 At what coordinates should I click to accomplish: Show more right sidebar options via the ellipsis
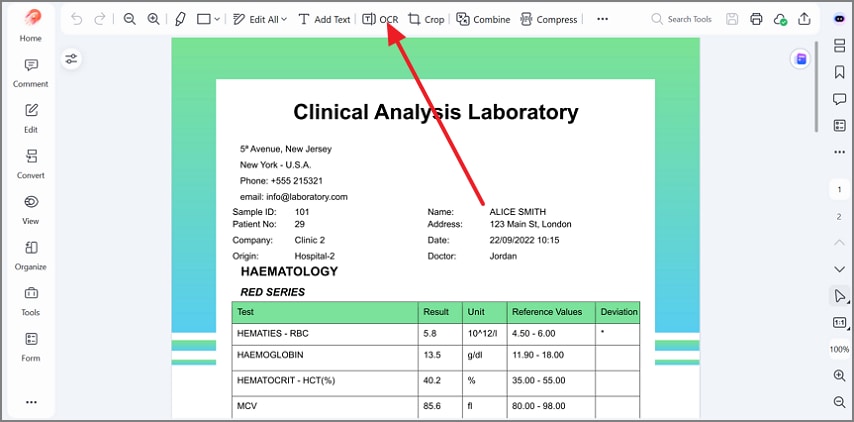coord(839,152)
